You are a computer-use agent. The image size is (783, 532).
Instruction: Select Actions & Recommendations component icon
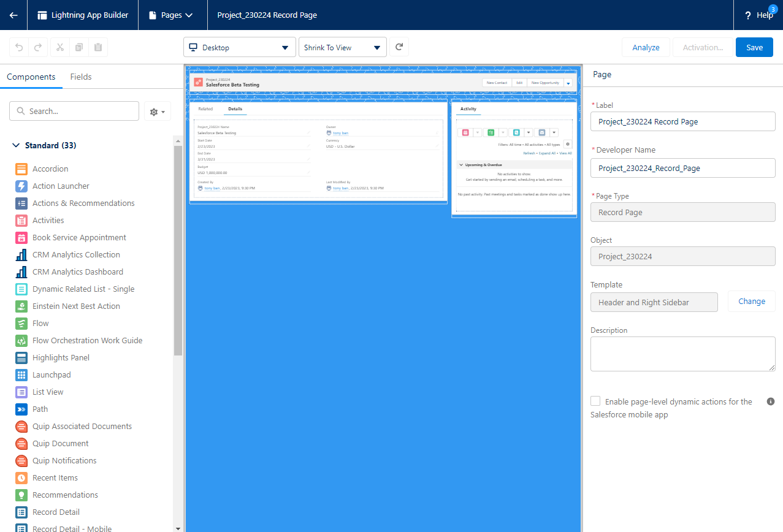(21, 203)
